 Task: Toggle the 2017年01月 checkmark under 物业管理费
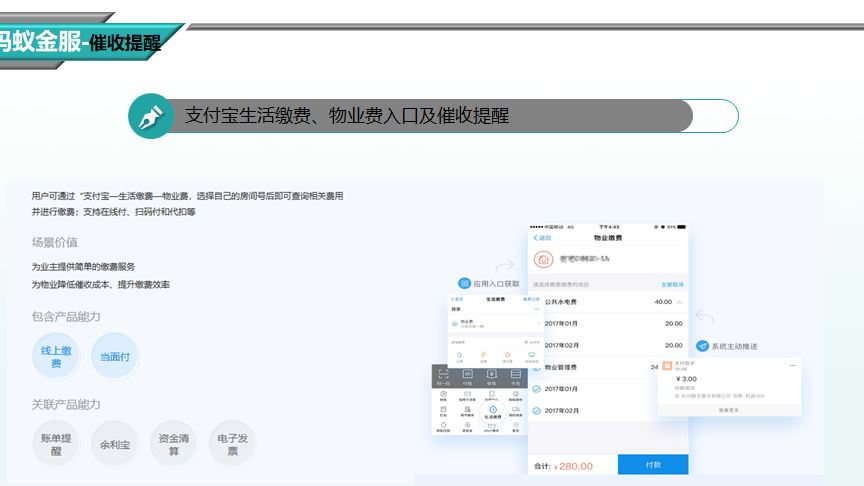pos(536,388)
